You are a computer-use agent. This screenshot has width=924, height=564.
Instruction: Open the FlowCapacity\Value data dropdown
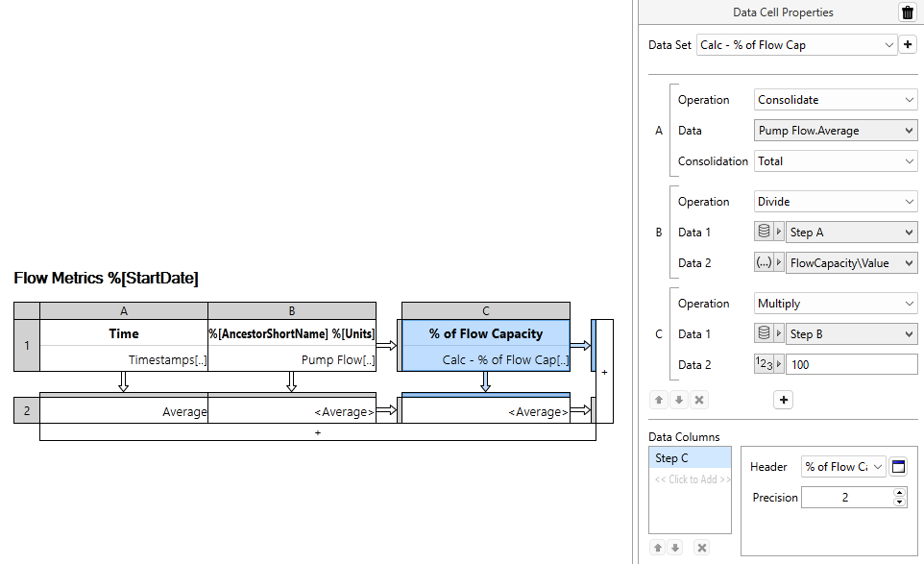point(851,262)
